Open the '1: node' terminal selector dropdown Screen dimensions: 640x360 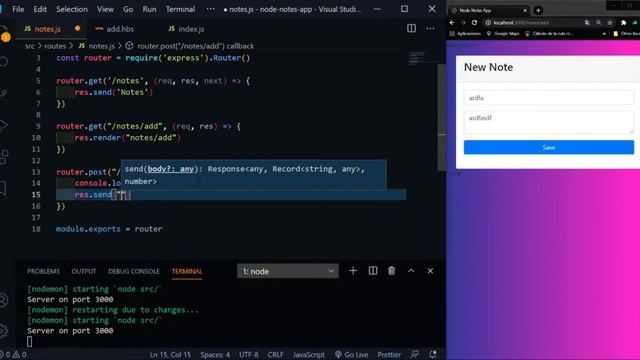click(x=288, y=271)
